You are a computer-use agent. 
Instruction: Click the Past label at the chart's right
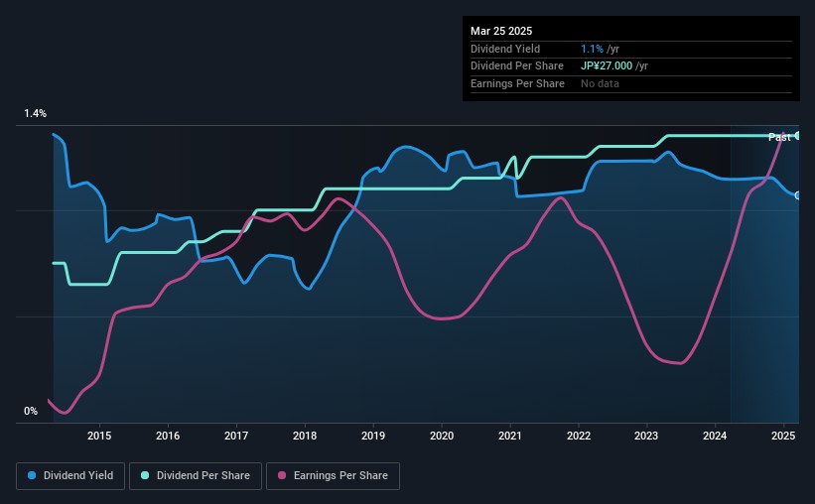coord(779,137)
